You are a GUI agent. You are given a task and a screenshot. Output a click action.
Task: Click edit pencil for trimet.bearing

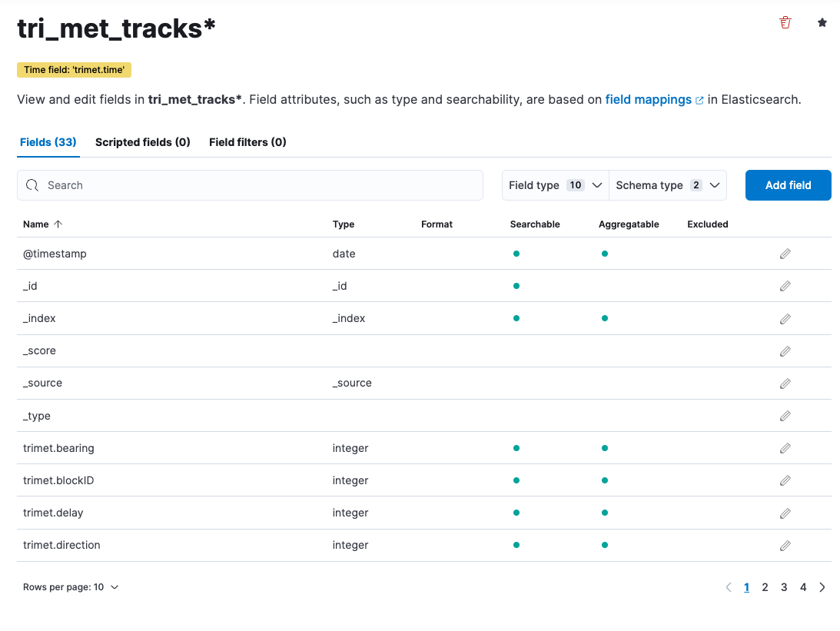tap(785, 448)
